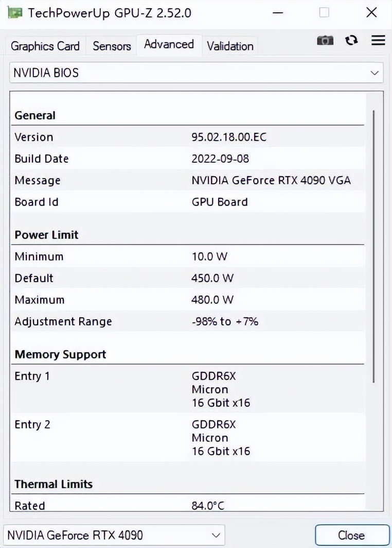Click the refresh icon to re-read GPU data

tap(351, 40)
